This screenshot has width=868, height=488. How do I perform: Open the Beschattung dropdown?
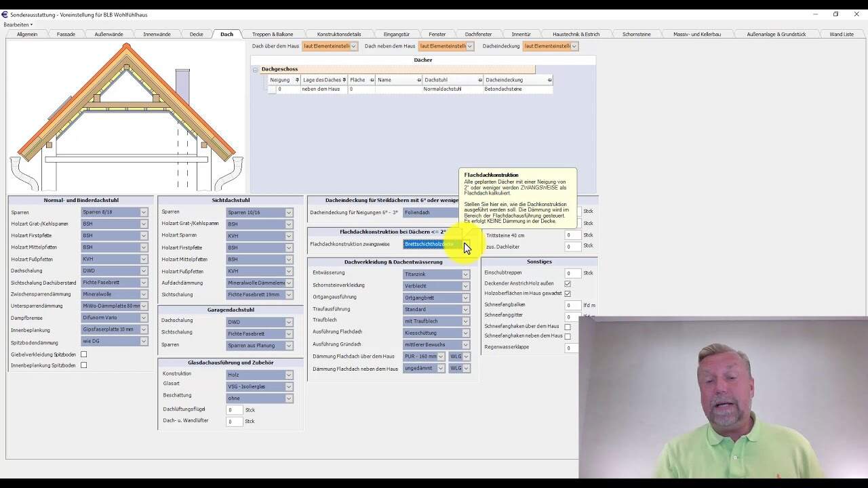[260, 398]
